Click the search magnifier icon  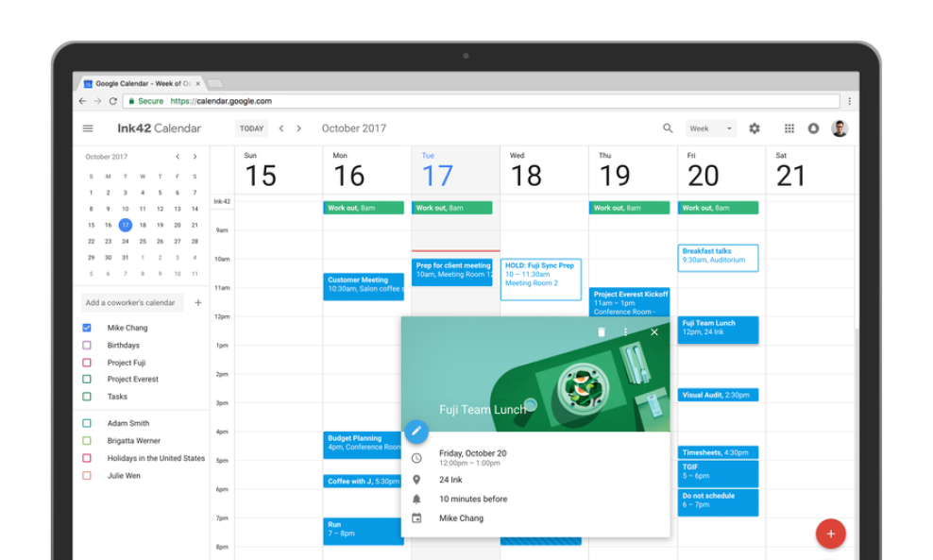tap(668, 128)
